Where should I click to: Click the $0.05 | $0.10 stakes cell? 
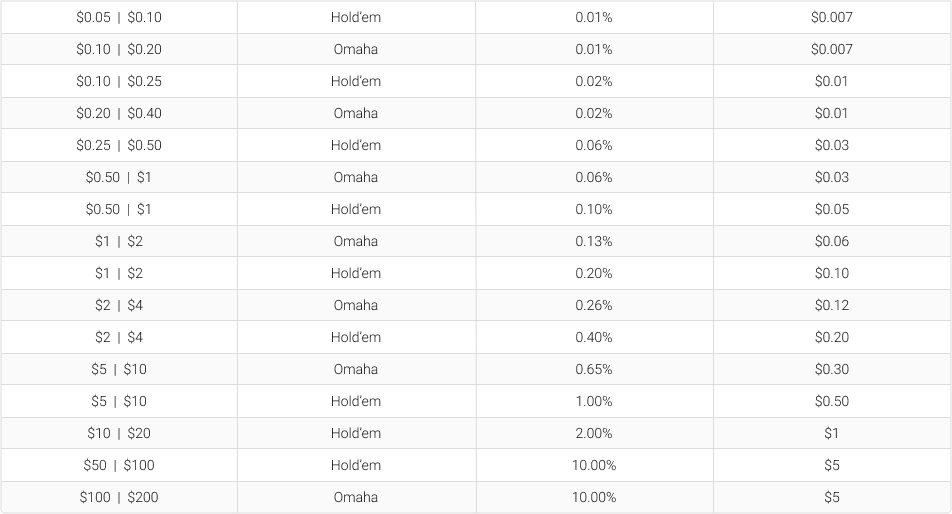119,17
